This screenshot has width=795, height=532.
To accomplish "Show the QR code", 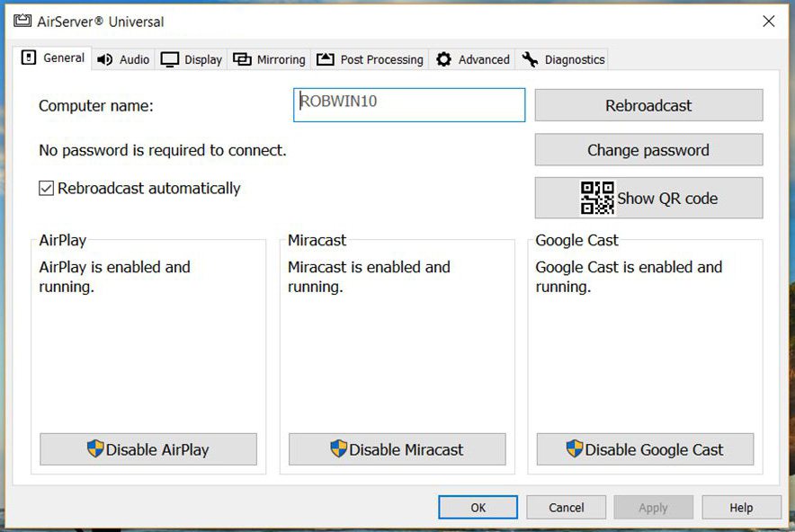I will tap(648, 198).
